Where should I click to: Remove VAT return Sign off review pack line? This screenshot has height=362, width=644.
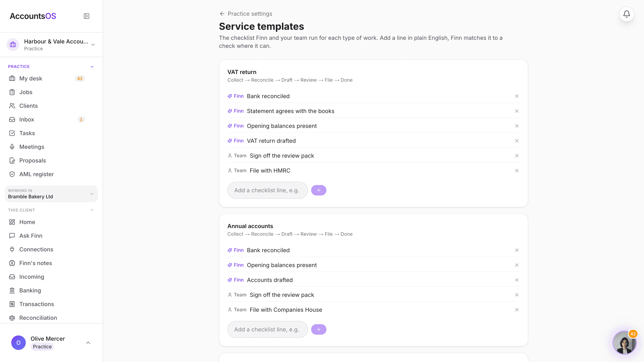pyautogui.click(x=517, y=156)
